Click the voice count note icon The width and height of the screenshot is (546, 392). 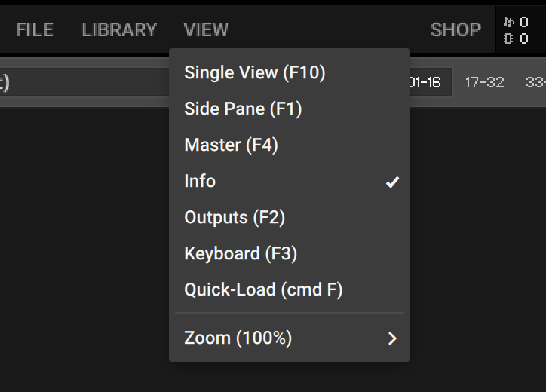(508, 22)
